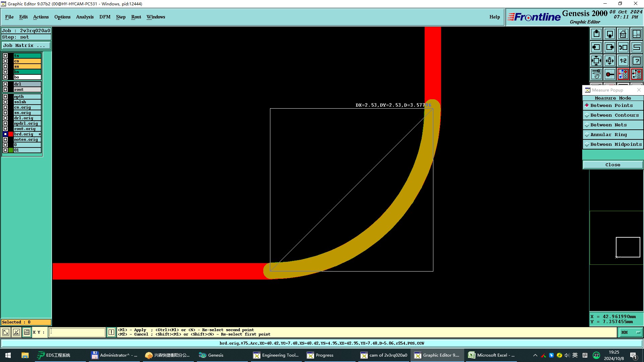Click the wrench and palette settings icon
The image size is (644, 362).
pyautogui.click(x=596, y=74)
